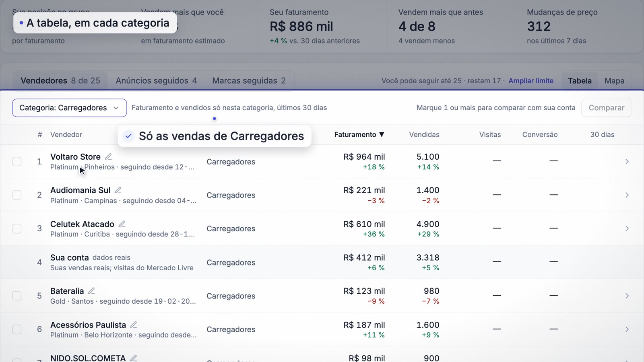Click the 4 de 8 summary value

(417, 27)
